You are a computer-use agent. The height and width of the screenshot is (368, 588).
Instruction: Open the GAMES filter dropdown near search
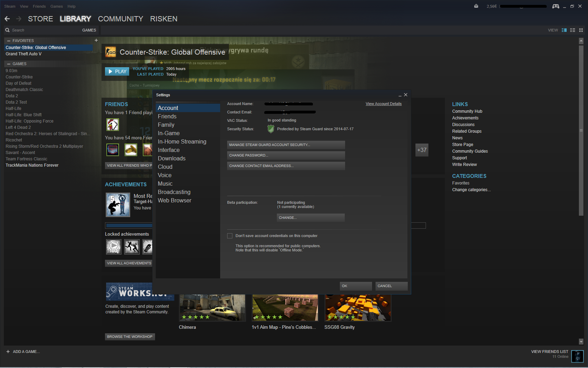(89, 30)
